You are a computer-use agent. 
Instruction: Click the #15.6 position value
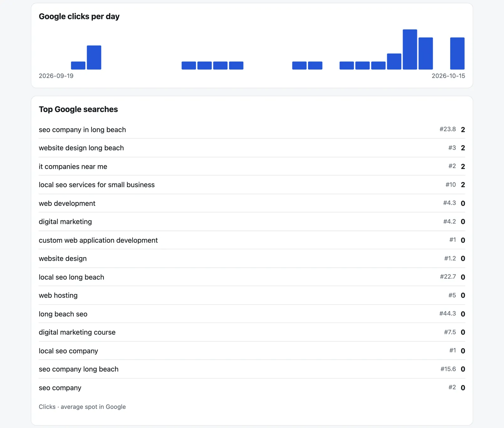(448, 369)
